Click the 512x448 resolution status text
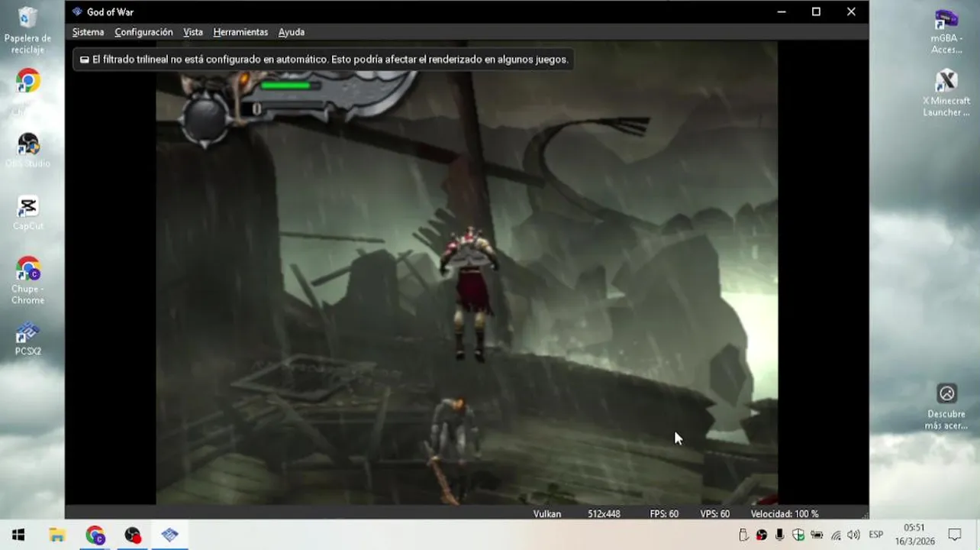The width and height of the screenshot is (980, 550). click(604, 514)
